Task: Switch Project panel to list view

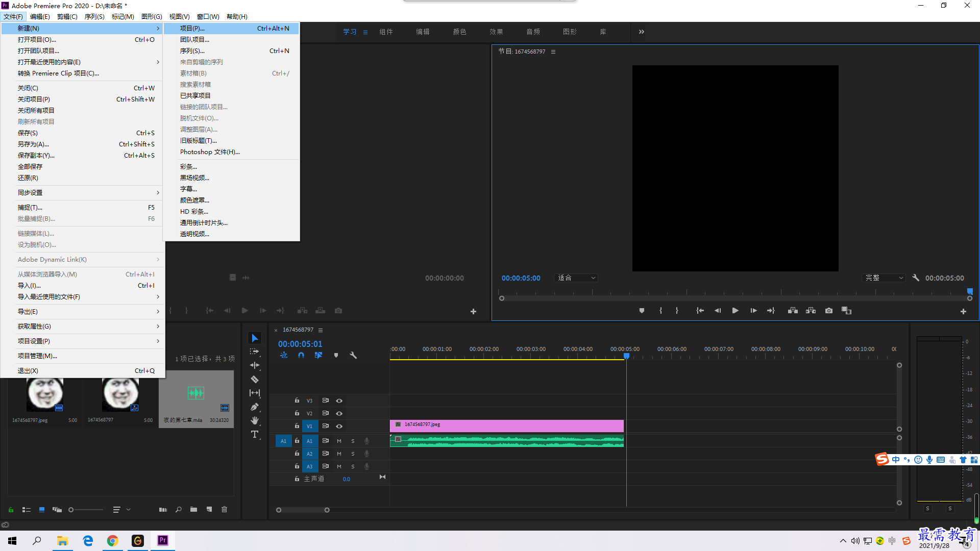Action: point(27,510)
